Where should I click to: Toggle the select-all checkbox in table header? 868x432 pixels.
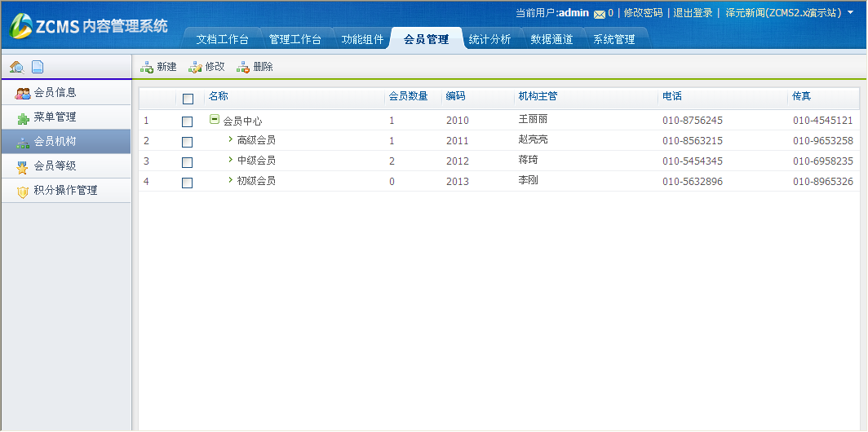coord(188,99)
